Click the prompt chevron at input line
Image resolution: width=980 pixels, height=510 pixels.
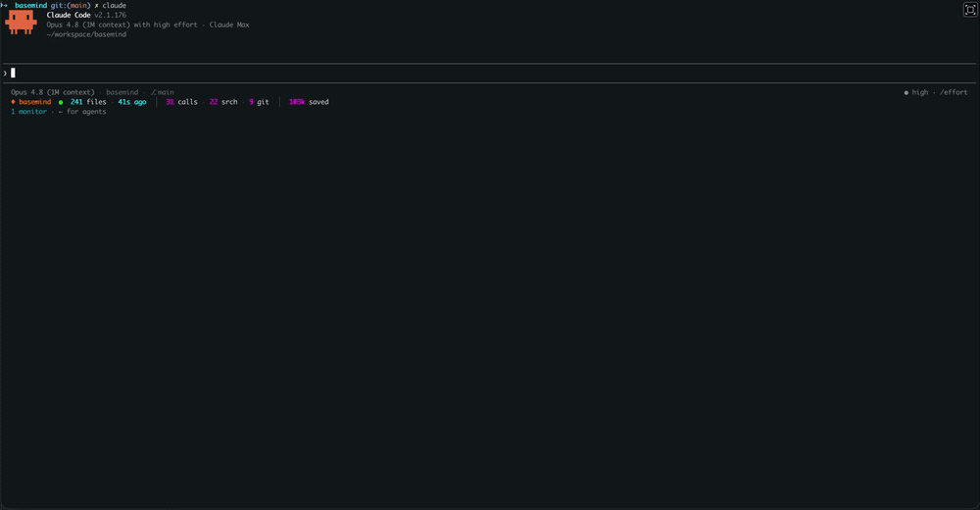5,74
